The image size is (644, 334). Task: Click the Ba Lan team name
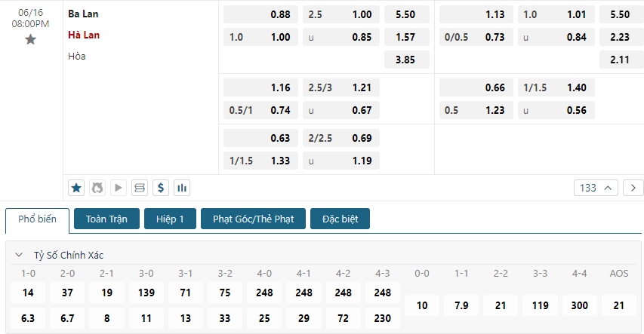point(83,14)
